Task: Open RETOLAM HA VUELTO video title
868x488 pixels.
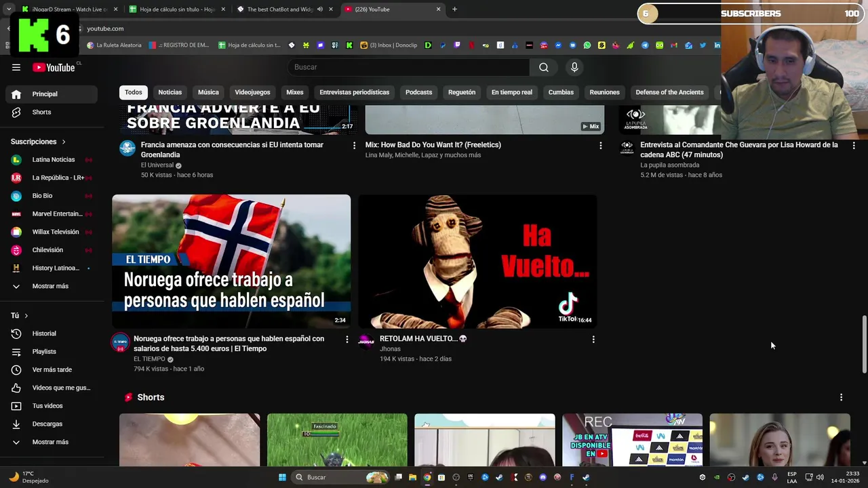Action: [x=423, y=339]
